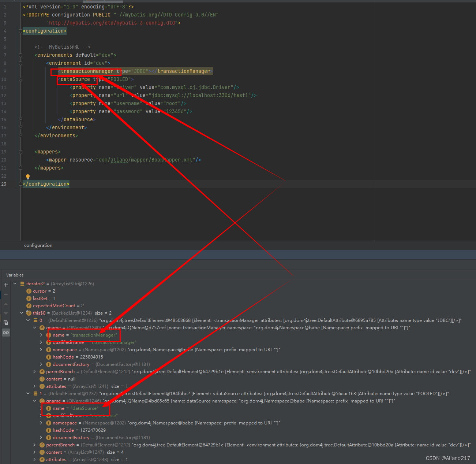Collapse the qname QName@1240 node
This screenshot has height=464, width=476.
click(35, 328)
